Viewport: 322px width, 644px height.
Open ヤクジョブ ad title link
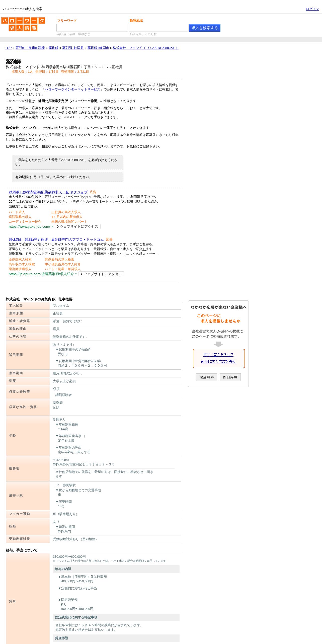[x=48, y=192]
